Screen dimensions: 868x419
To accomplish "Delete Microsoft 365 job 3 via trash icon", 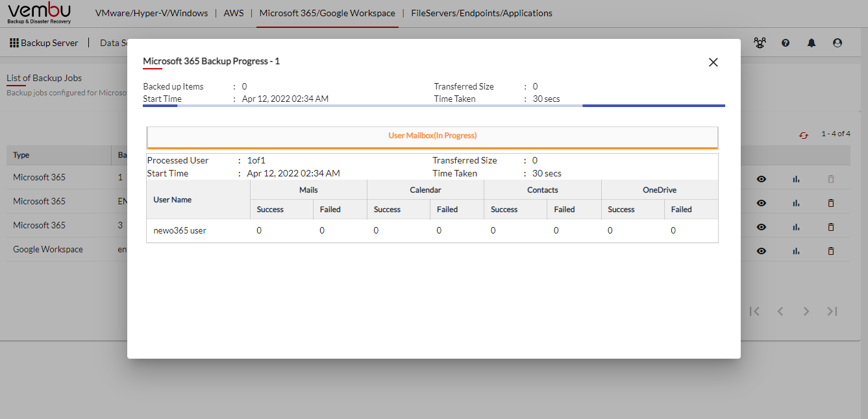I will coord(831,227).
